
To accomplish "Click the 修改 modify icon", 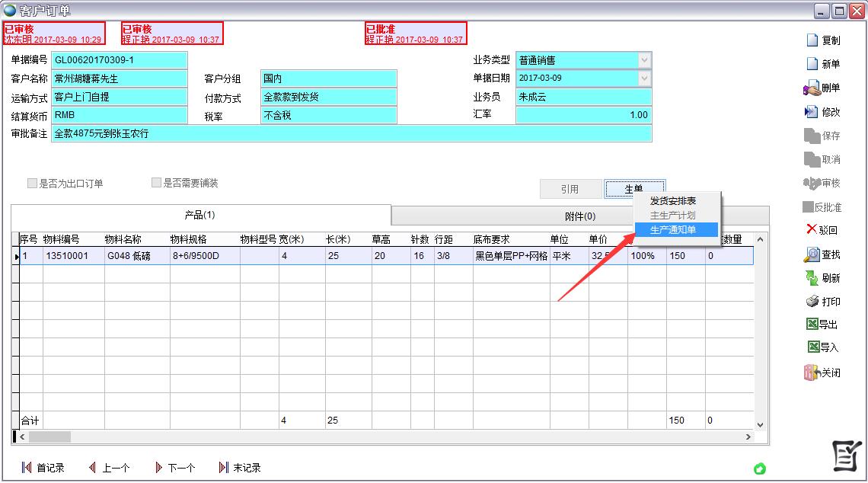I will (826, 110).
